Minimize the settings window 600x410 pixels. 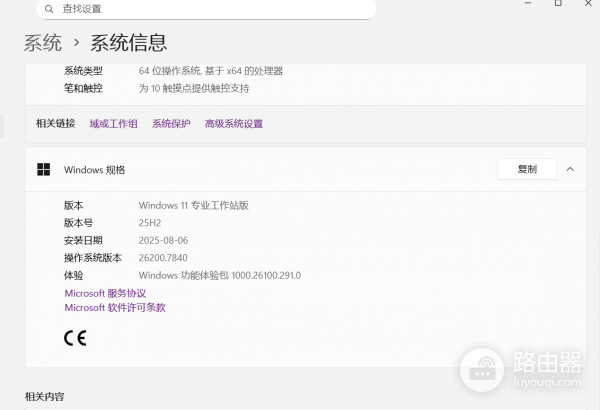pos(528,3)
